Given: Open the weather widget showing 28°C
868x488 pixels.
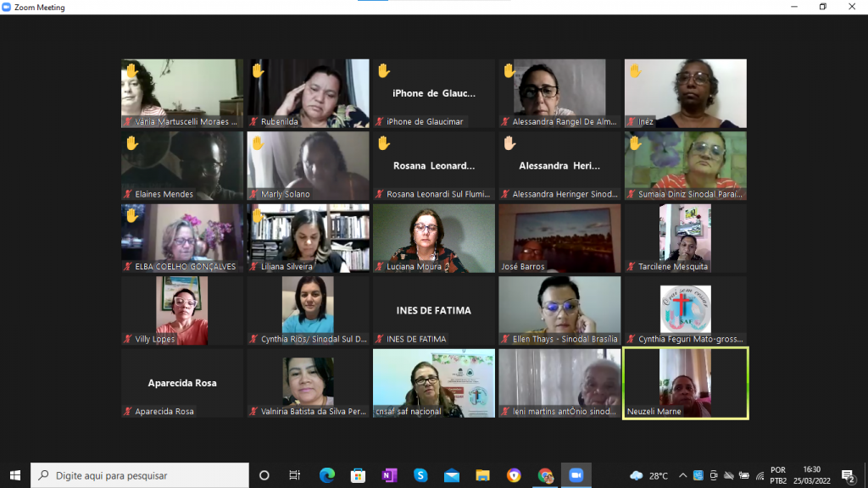Looking at the screenshot, I should [x=650, y=475].
